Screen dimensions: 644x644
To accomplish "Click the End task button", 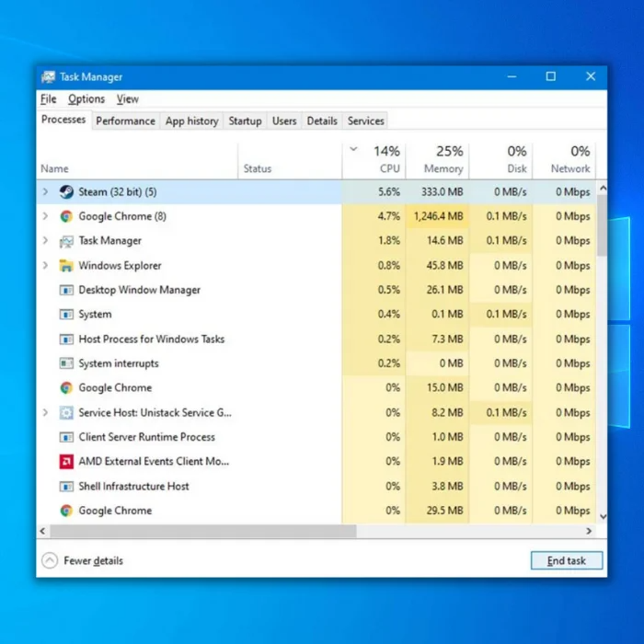I will tap(567, 560).
